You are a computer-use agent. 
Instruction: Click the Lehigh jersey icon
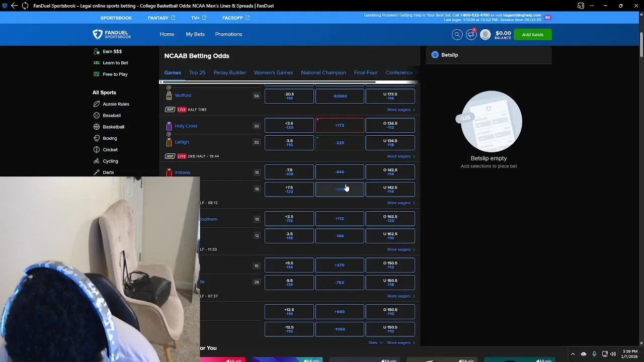[169, 142]
